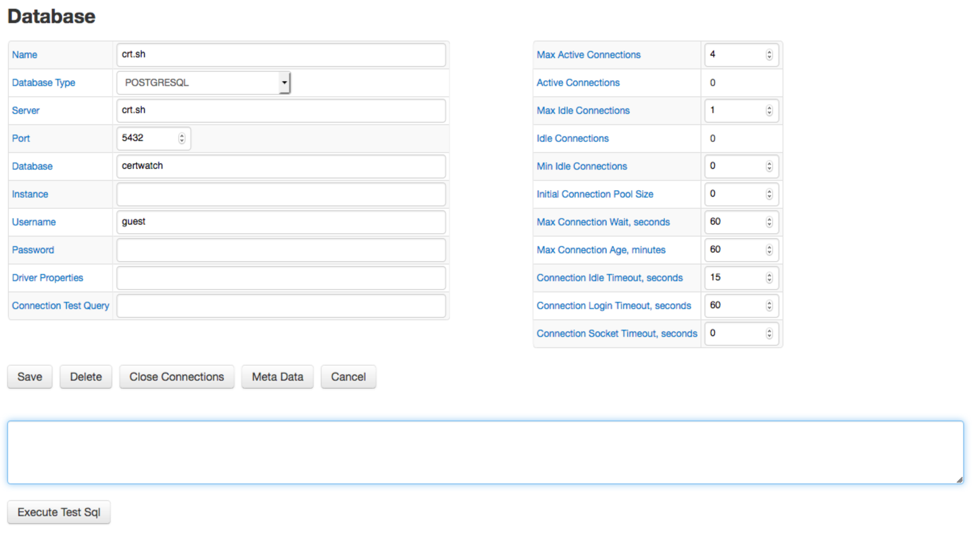Click Min Idle Connections stepper arrows
The image size is (980, 544).
tap(769, 166)
